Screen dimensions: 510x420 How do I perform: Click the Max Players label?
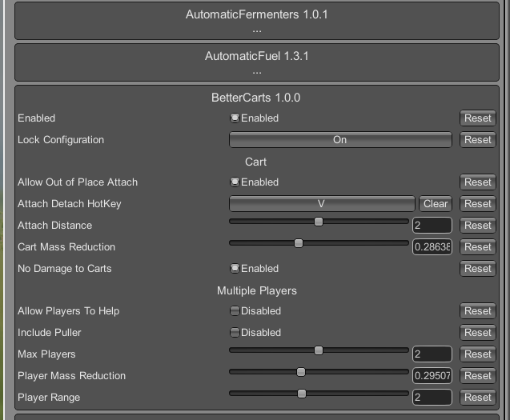(x=46, y=354)
